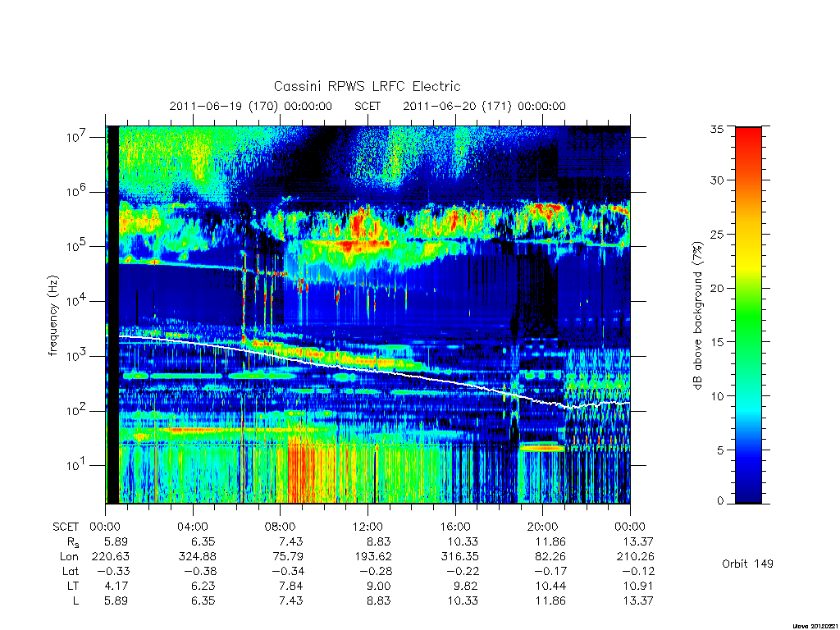The height and width of the screenshot is (630, 840).
Task: Select the end time '2011-06-20 (171) 00:00:00'
Action: (484, 106)
